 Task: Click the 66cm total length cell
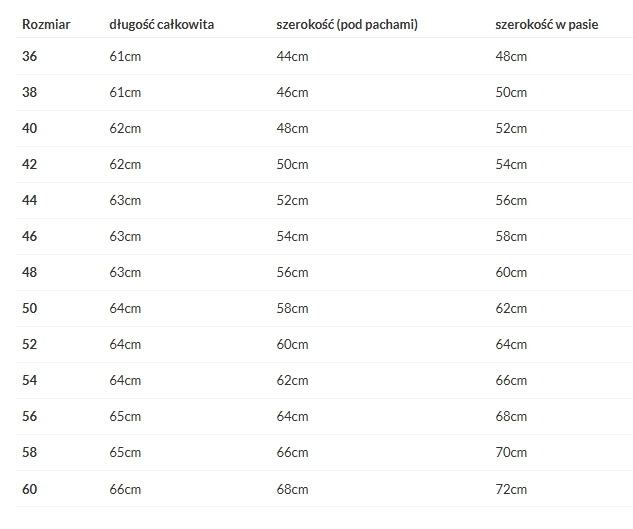pos(125,489)
